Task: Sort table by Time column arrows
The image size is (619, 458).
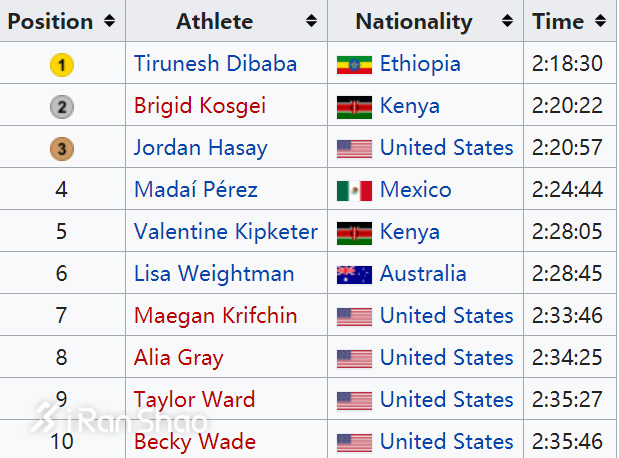Action: click(x=600, y=21)
